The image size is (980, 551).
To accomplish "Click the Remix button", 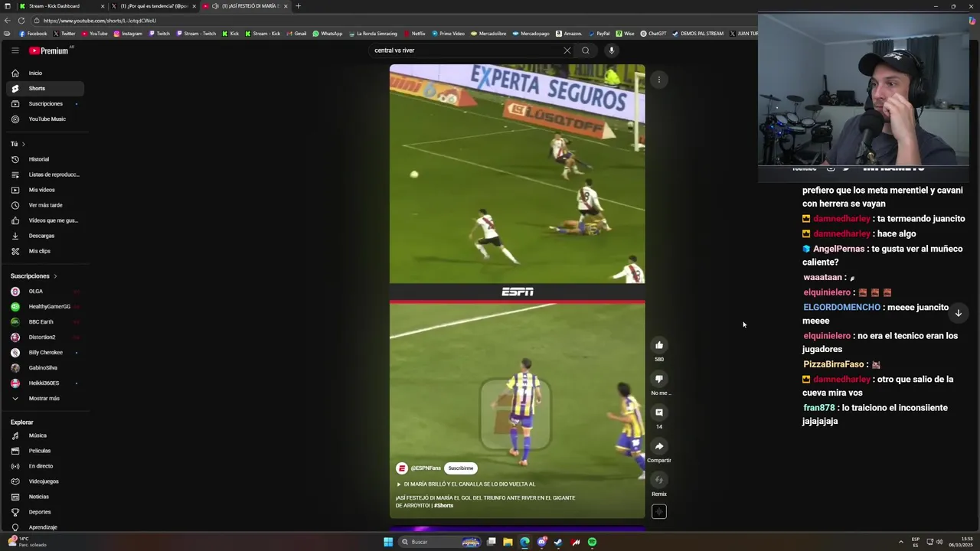I will [x=658, y=480].
